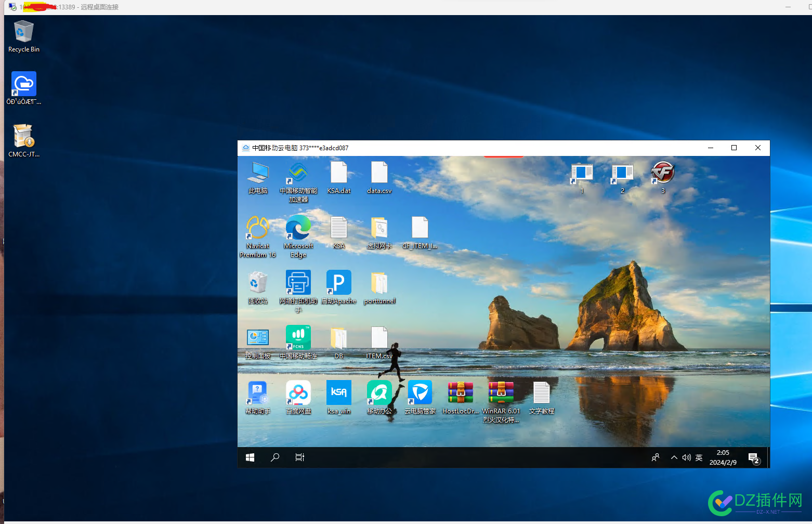Select the 百度网盘 shortcut icon
Image resolution: width=812 pixels, height=524 pixels.
pos(298,394)
